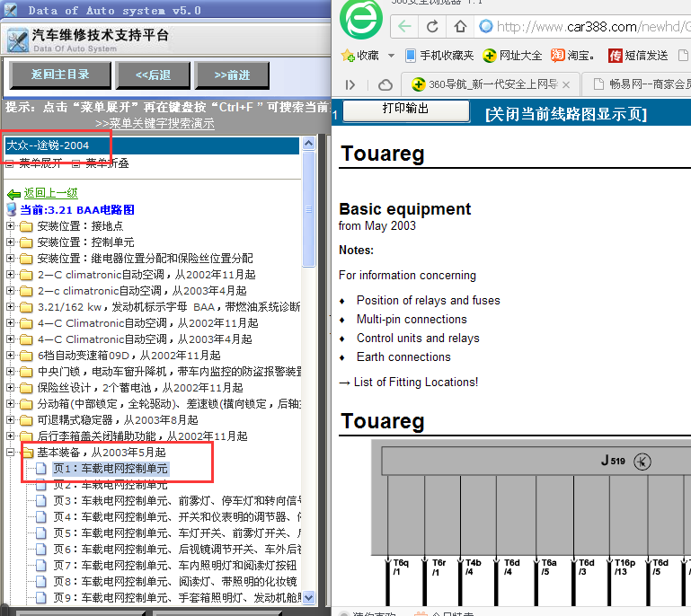Viewport: 691px width, 616px height.
Task: Expand 6档自动变速箱09D folder
Action: 10,356
